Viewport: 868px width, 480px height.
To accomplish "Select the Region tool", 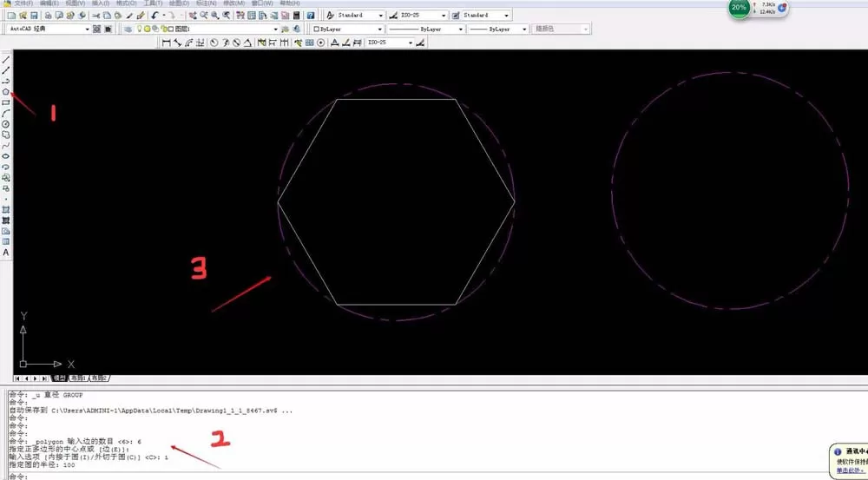I will tap(5, 231).
